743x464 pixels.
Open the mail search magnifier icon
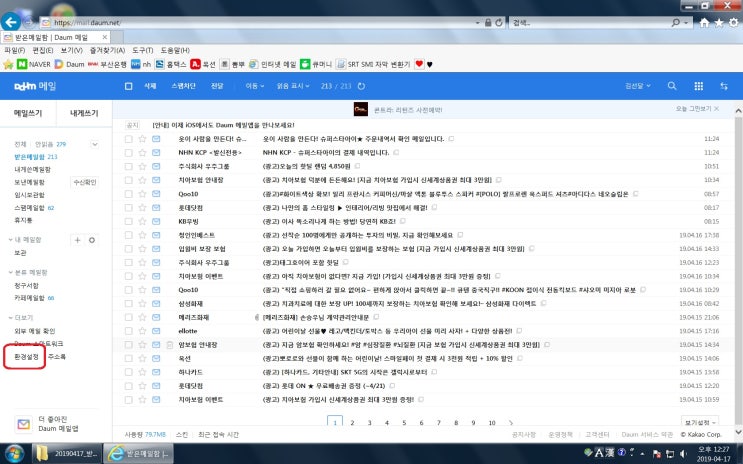click(x=672, y=86)
